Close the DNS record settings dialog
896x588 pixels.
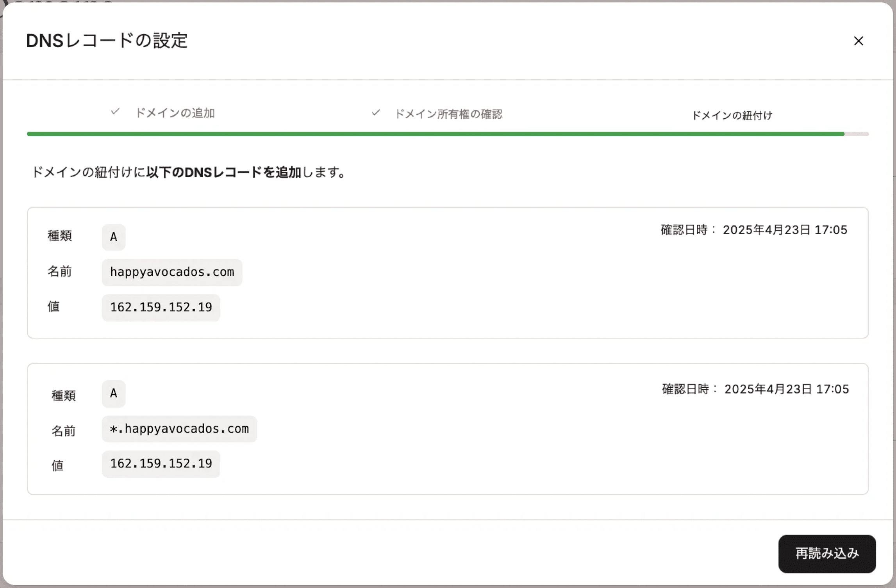coord(858,41)
